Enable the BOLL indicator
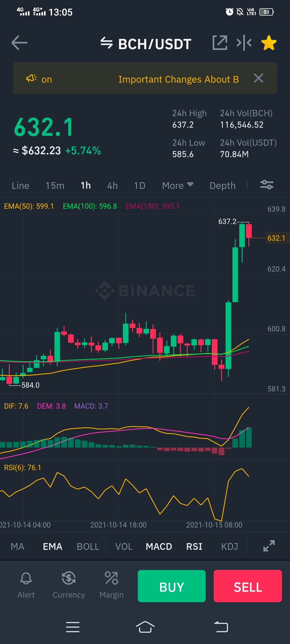 click(x=88, y=546)
